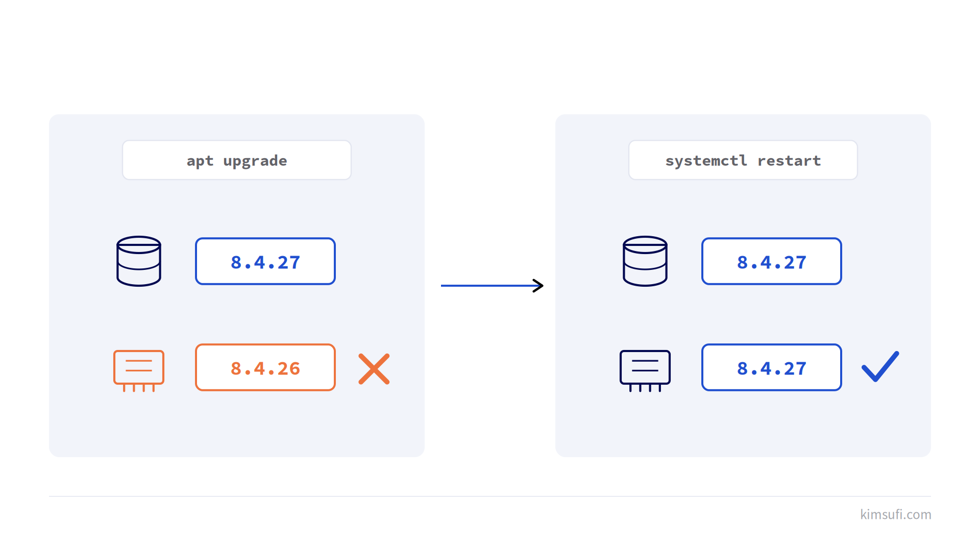
Task: Click the orange 8.4.26 version box
Action: pos(265,367)
